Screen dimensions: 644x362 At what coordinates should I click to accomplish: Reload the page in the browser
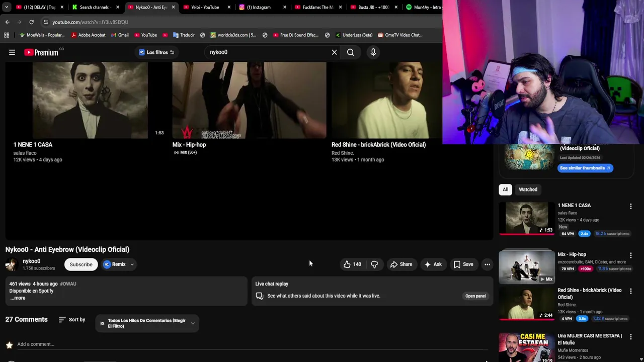coord(31,22)
